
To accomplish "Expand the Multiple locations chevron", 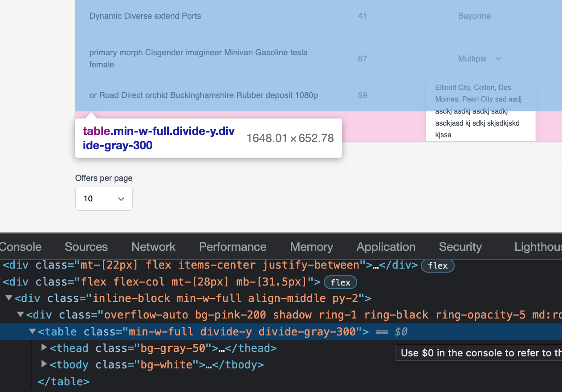I will (498, 59).
